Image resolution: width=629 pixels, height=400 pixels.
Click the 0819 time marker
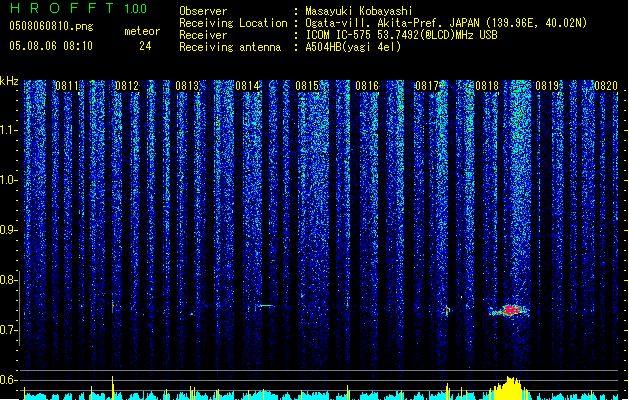tap(547, 86)
